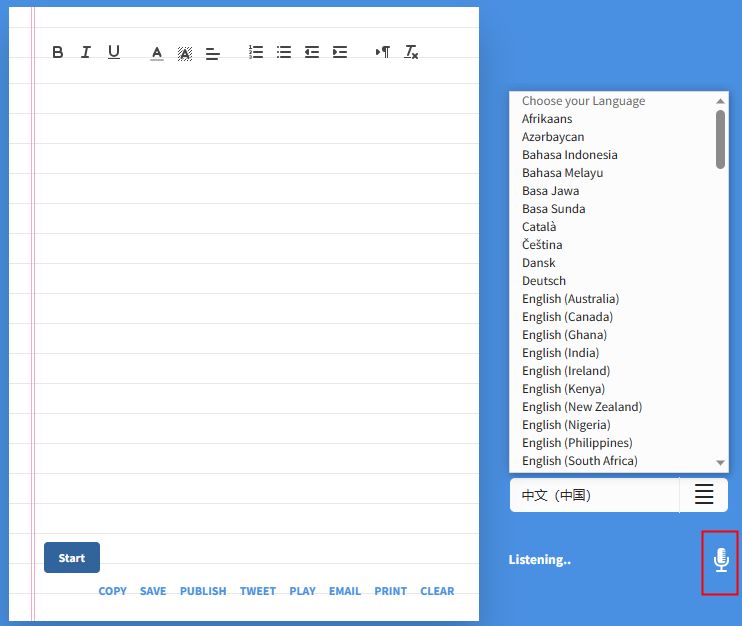Open the text alignment options
The width and height of the screenshot is (742, 626).
(212, 53)
